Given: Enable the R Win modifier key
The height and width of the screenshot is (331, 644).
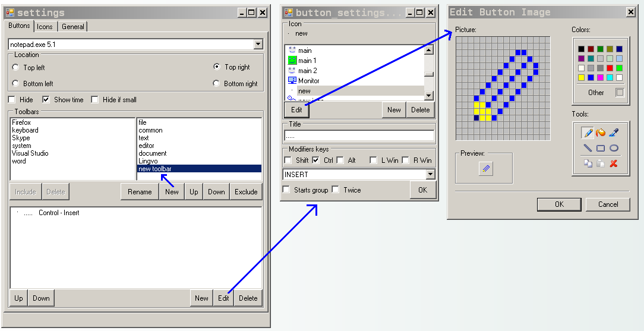Looking at the screenshot, I should [x=405, y=160].
